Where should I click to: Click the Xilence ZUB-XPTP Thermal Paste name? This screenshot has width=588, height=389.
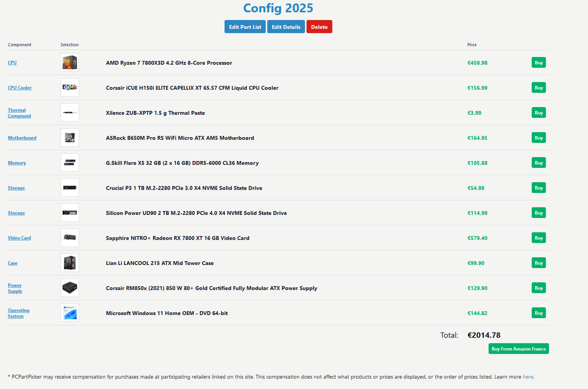point(156,113)
